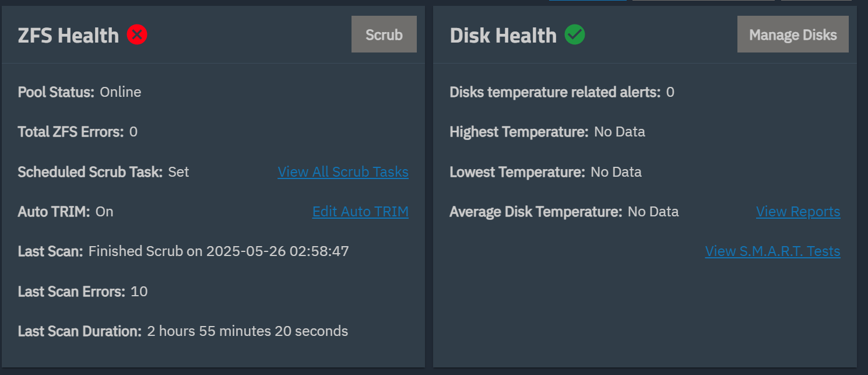868x375 pixels.
Task: Click the Auto TRIM label text
Action: [54, 212]
